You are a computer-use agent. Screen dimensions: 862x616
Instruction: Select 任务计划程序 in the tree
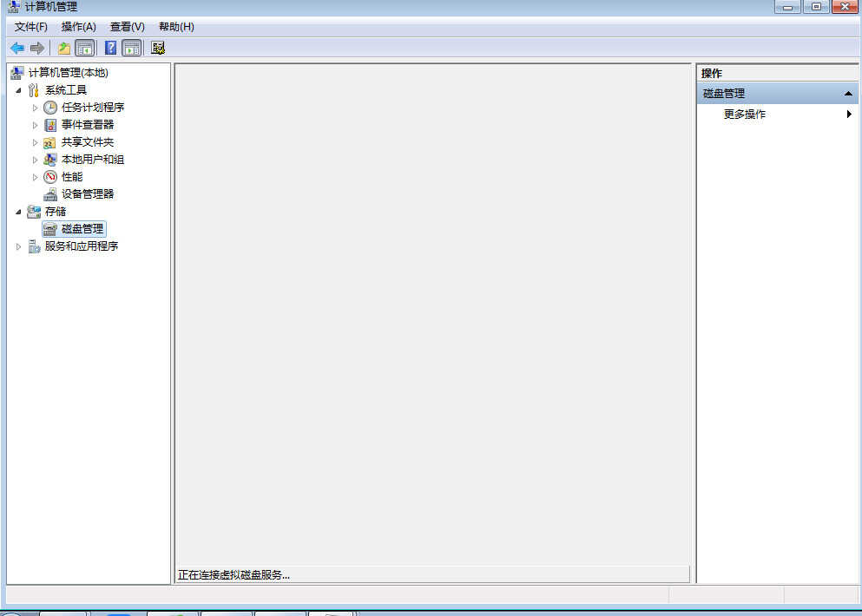[x=93, y=108]
